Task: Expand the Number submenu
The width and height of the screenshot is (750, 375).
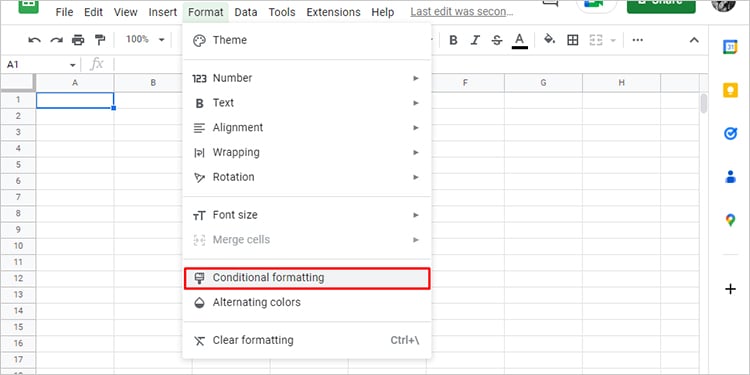Action: (x=307, y=78)
